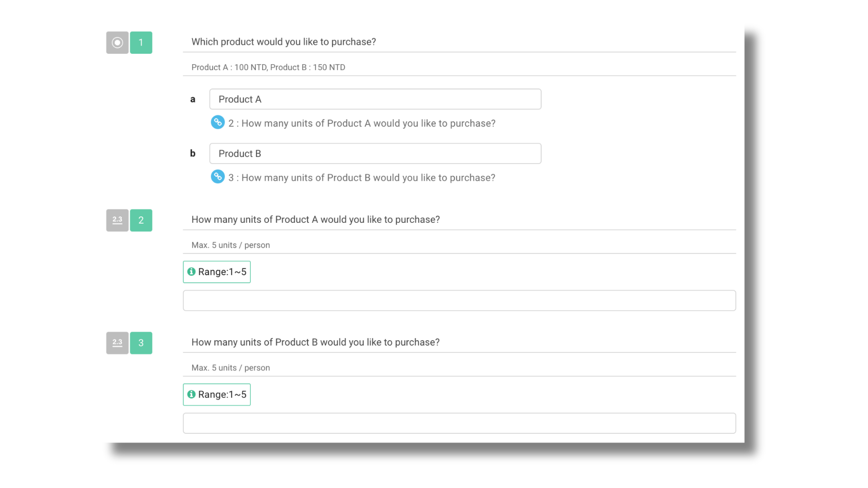
Task: Select the Product A answer option
Action: click(375, 99)
